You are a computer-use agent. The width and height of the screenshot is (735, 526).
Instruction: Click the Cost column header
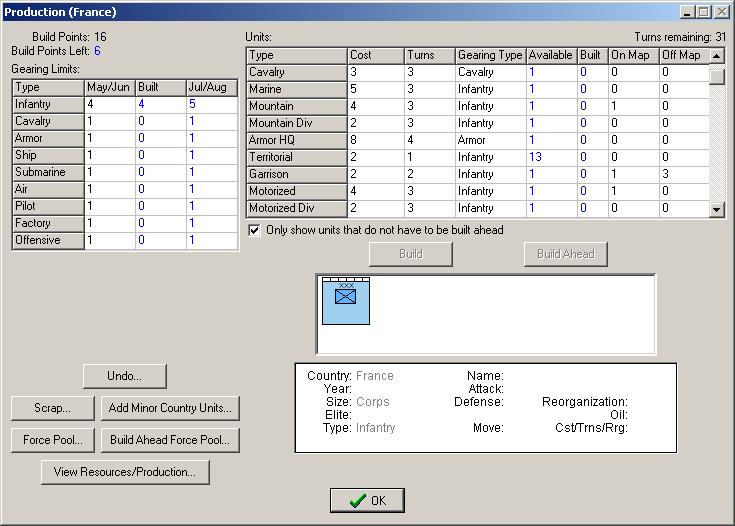(x=375, y=55)
